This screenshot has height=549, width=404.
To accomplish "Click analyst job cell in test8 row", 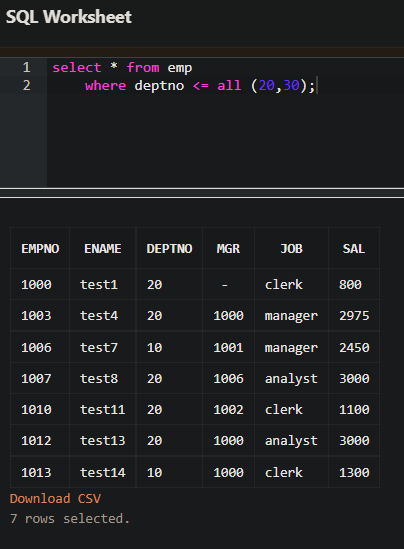I will point(291,378).
